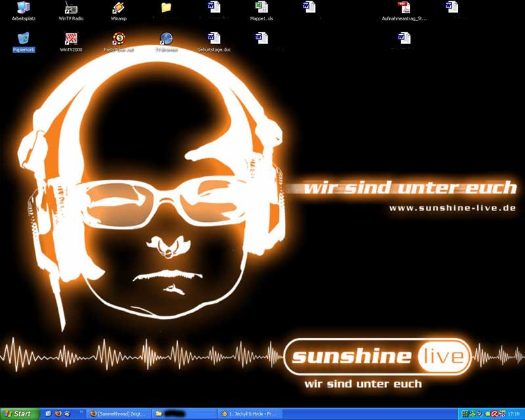Select the Aufnahmeantrag PDF file icon

tap(404, 7)
